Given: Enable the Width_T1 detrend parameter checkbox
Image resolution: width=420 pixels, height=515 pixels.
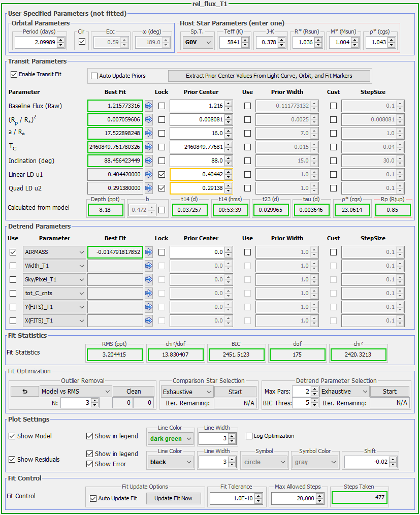Looking at the screenshot, I should pos(13,266).
